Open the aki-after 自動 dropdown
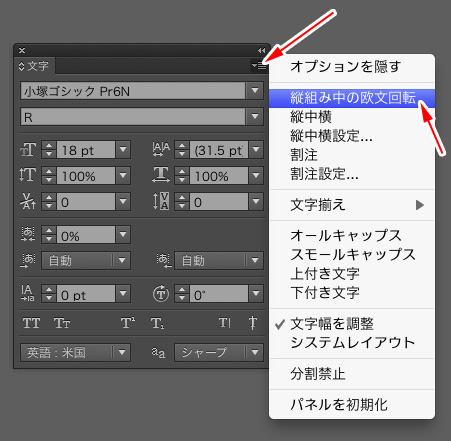 tap(219, 260)
